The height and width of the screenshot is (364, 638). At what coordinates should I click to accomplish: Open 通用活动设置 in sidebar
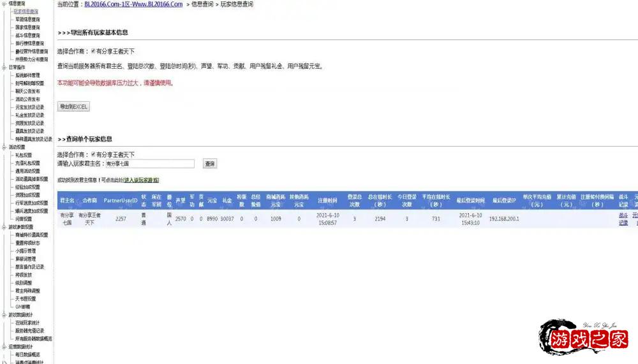[27, 171]
